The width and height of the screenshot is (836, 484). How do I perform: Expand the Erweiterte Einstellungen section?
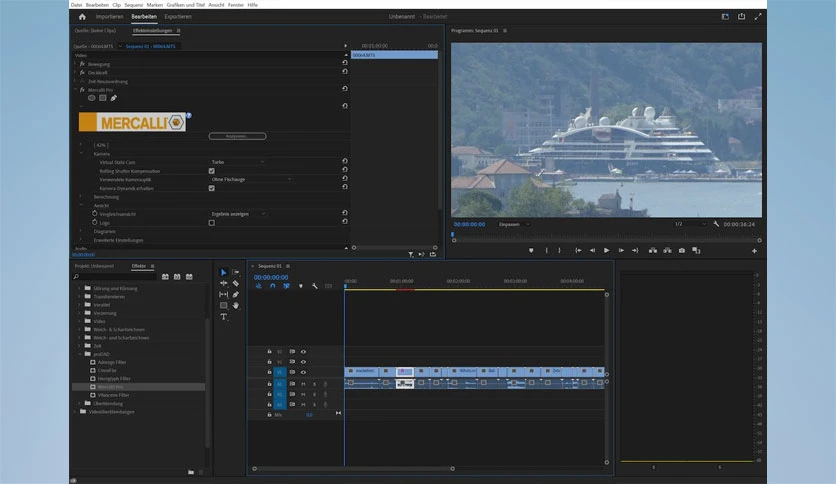point(81,240)
